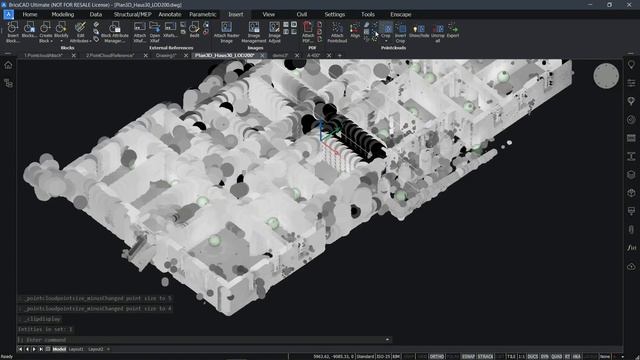
Task: Open the Xrefs panel tool
Action: tap(170, 30)
